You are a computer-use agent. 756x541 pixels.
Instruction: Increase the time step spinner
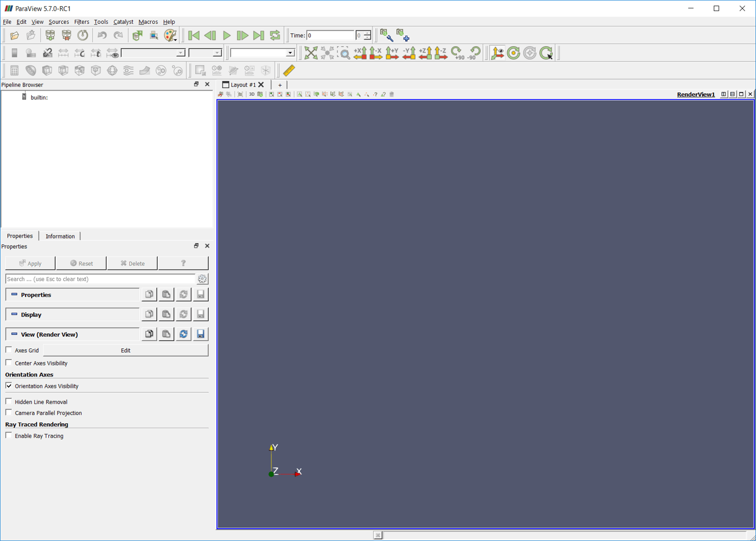pyautogui.click(x=367, y=33)
